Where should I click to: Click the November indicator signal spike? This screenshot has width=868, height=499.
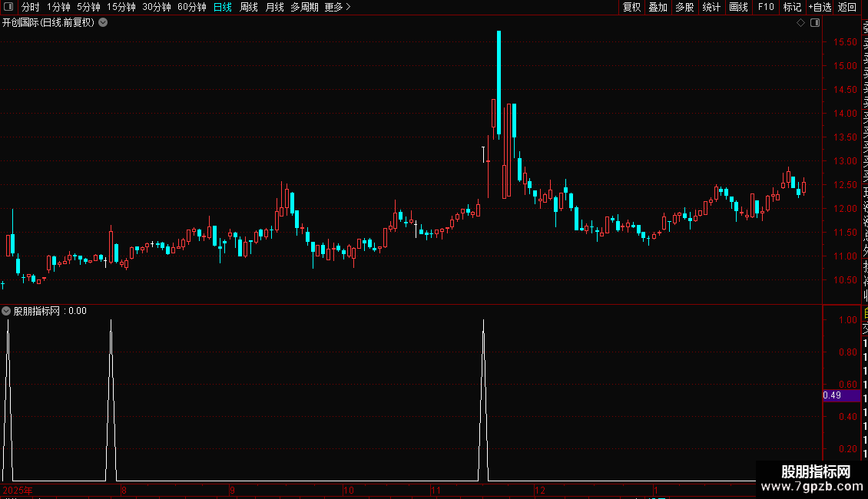pos(483,399)
